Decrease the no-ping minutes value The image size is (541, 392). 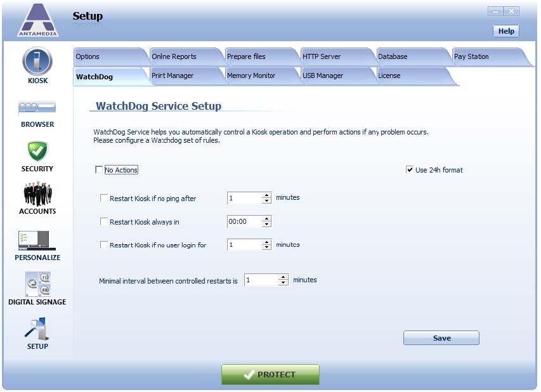266,200
